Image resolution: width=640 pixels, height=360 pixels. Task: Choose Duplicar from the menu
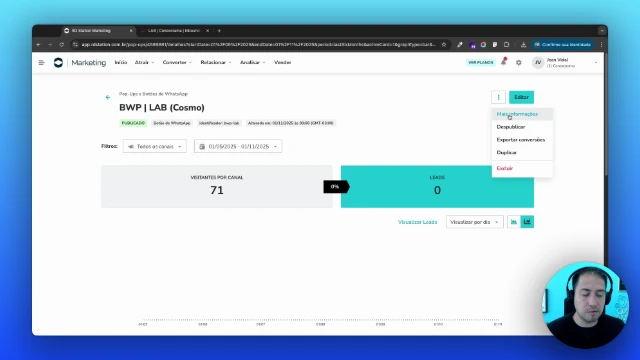click(522, 152)
